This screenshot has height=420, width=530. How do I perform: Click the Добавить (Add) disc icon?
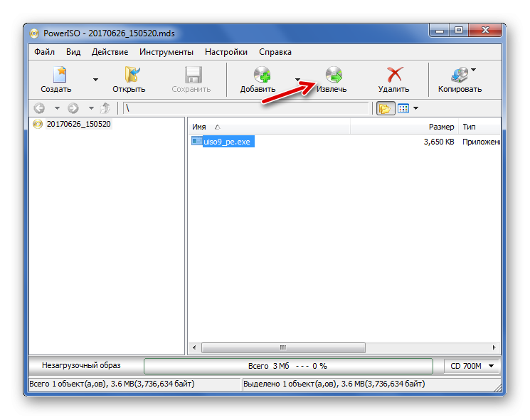click(x=260, y=74)
